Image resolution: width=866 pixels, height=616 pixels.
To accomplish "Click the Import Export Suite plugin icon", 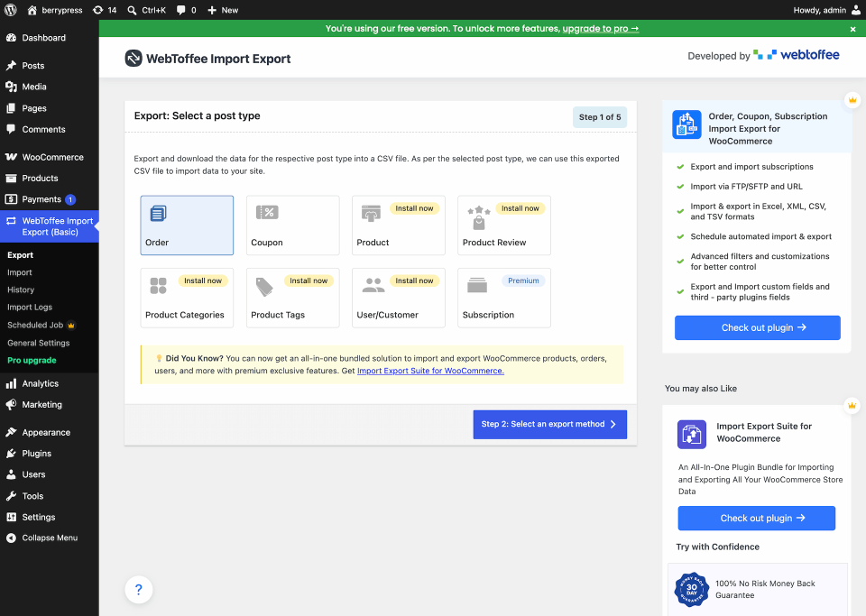I will (692, 435).
